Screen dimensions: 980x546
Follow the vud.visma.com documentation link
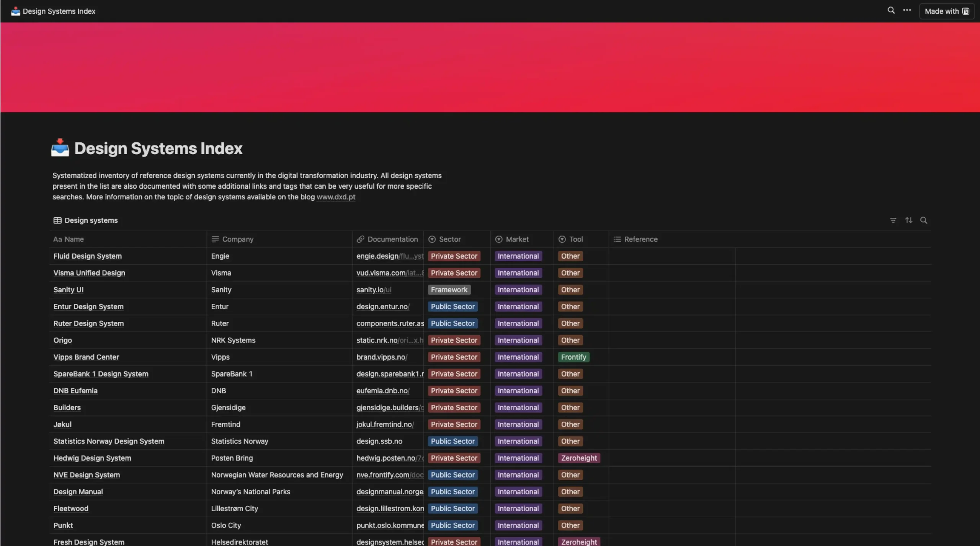pos(390,273)
